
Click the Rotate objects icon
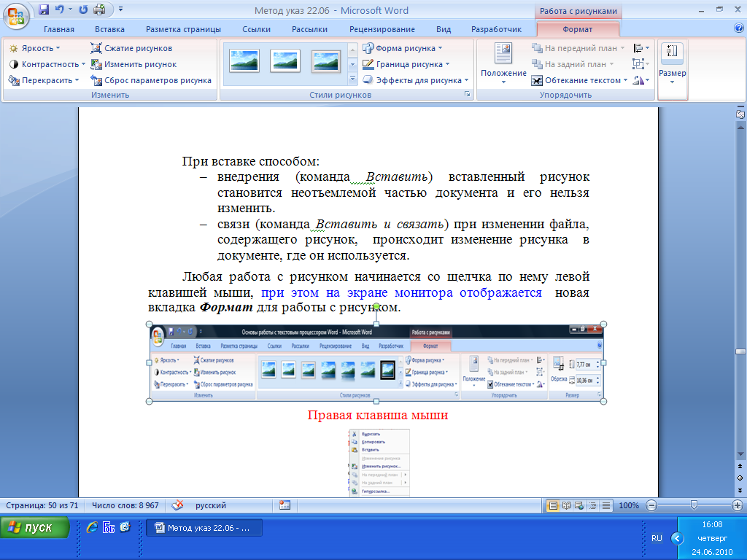coord(640,80)
